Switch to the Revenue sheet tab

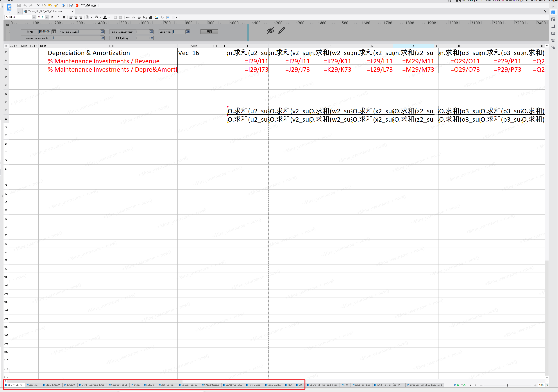click(33, 385)
